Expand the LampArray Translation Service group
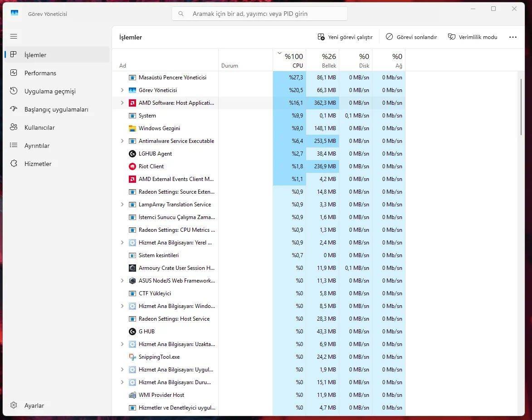Viewport: 532px width, 420px height. coord(122,205)
